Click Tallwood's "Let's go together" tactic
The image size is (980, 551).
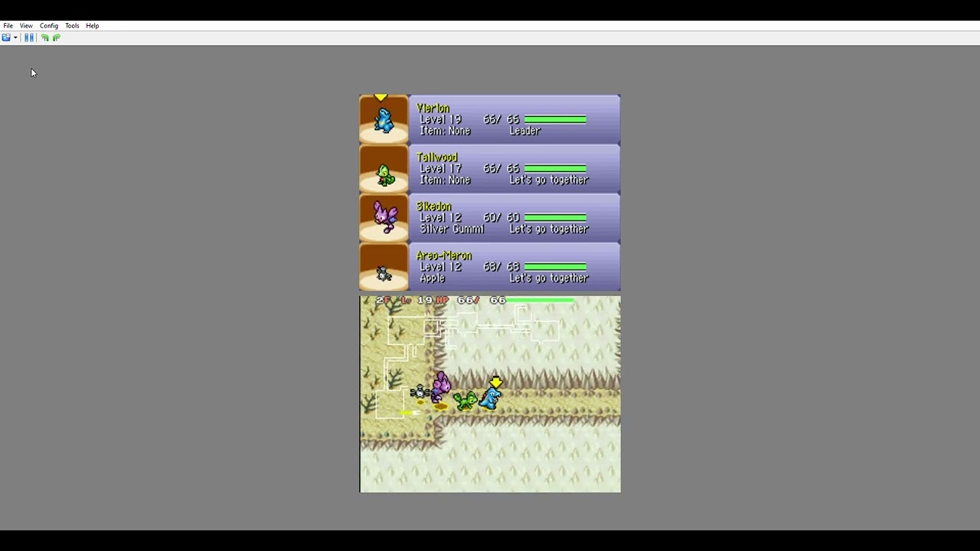pyautogui.click(x=549, y=180)
